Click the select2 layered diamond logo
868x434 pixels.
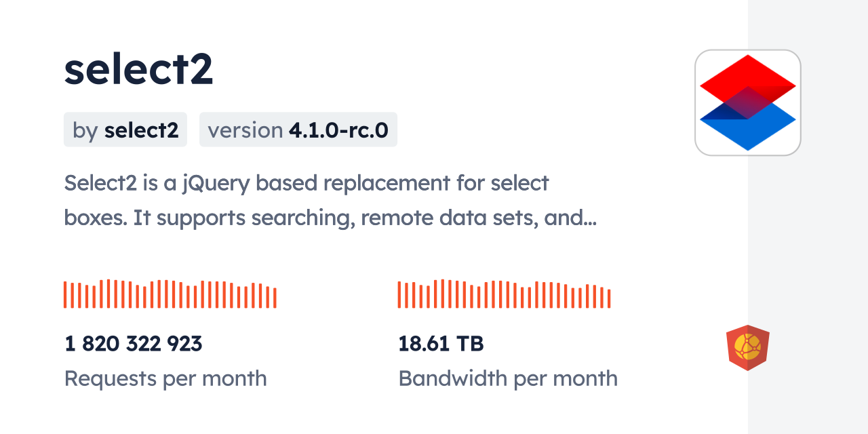[x=747, y=102]
